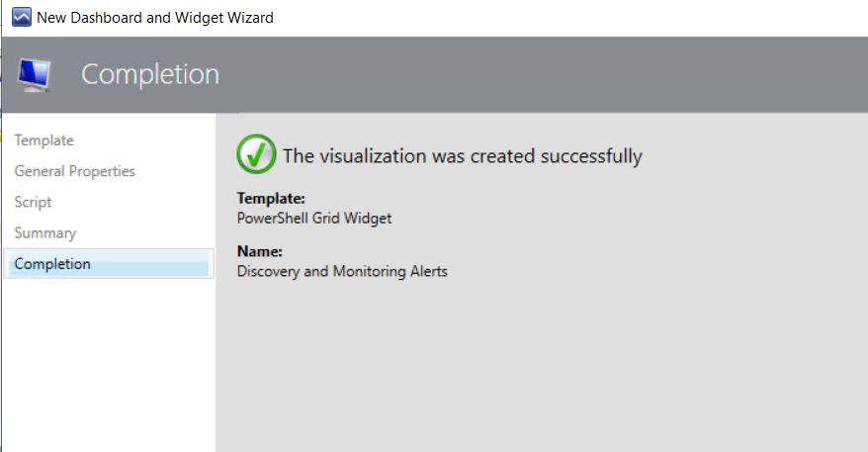Click the green success checkmark icon
The image size is (868, 452).
(x=256, y=154)
